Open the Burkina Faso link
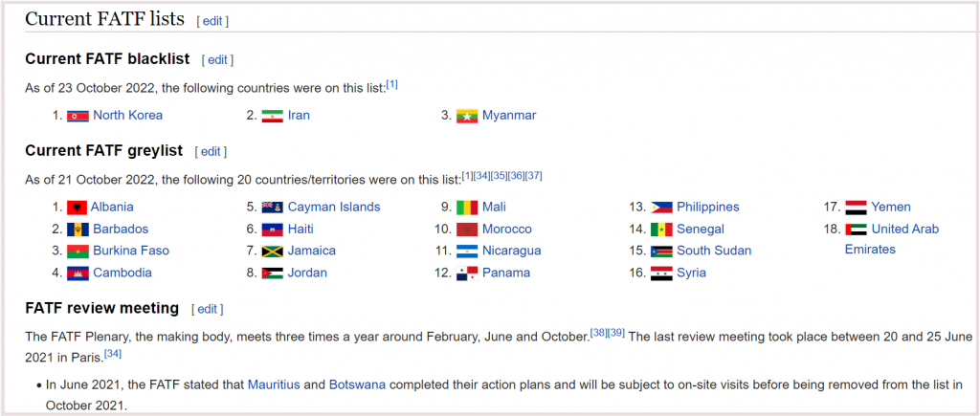The width and height of the screenshot is (980, 416). [x=131, y=252]
